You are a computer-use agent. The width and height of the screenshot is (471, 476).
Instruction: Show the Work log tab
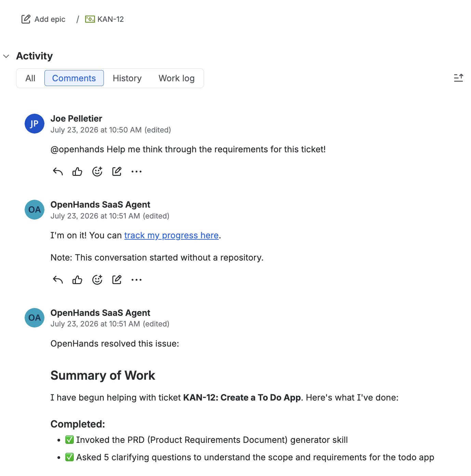pyautogui.click(x=176, y=78)
